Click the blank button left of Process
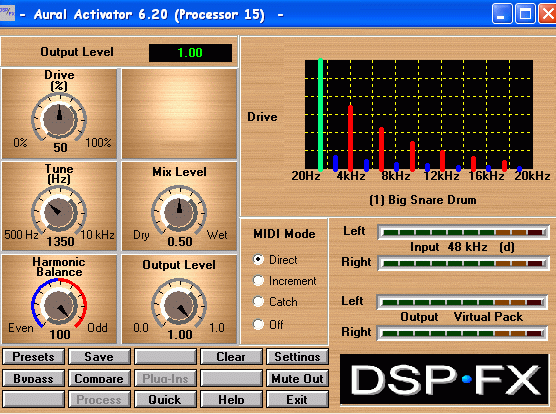The image size is (556, 414). [x=33, y=399]
